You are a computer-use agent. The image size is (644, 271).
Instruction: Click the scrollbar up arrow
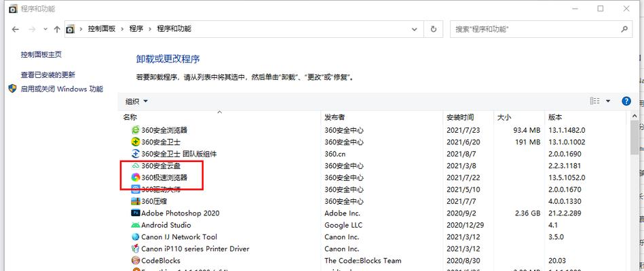tap(634, 117)
